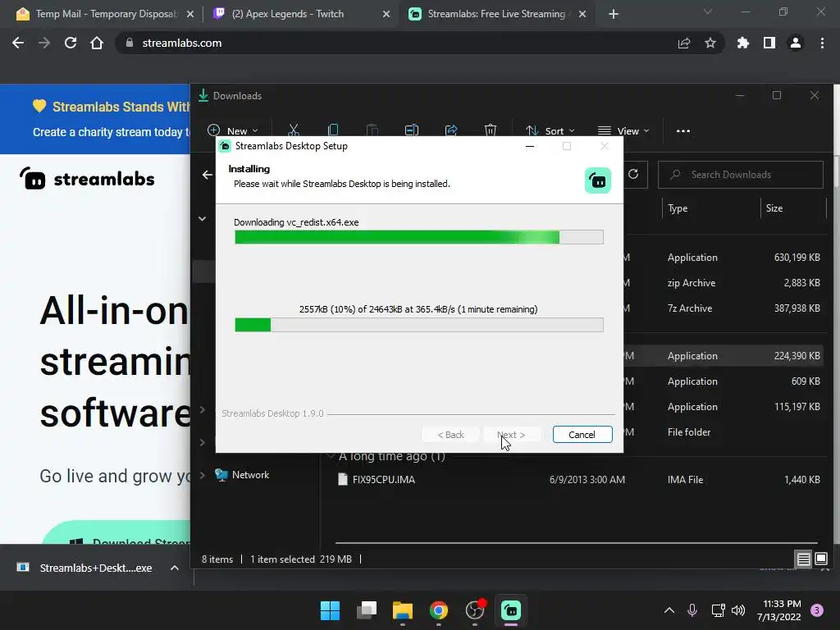This screenshot has height=630, width=840.
Task: Open Chrome extensions puzzle icon
Action: pos(743,43)
